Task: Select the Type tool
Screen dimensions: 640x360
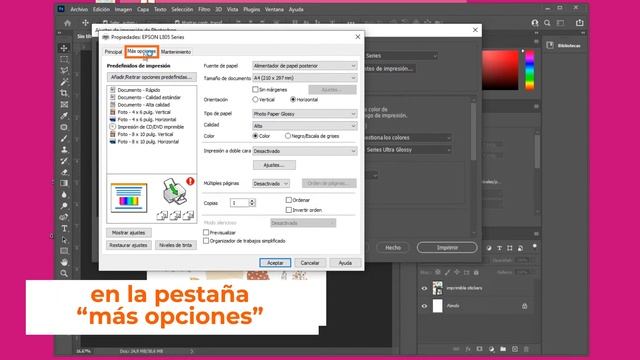Action: 64,229
